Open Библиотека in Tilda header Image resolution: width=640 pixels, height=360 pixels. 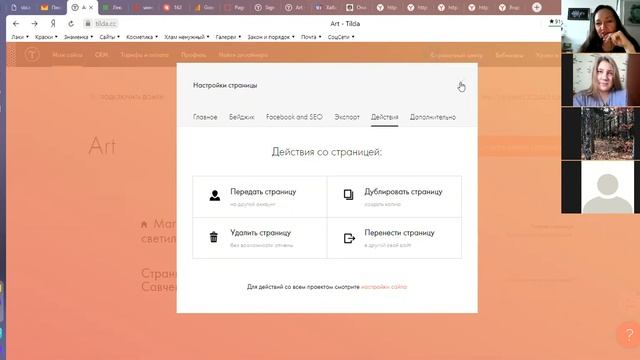click(x=509, y=55)
